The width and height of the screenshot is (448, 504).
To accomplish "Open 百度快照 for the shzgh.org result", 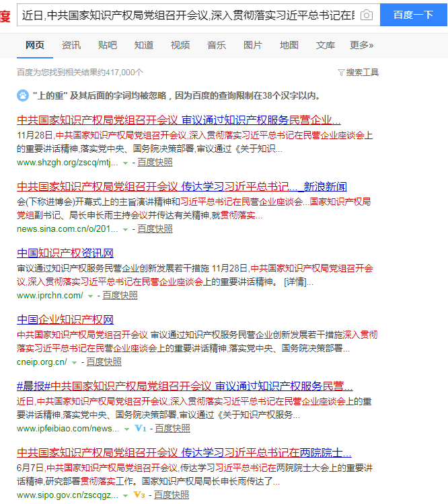I will click(155, 163).
